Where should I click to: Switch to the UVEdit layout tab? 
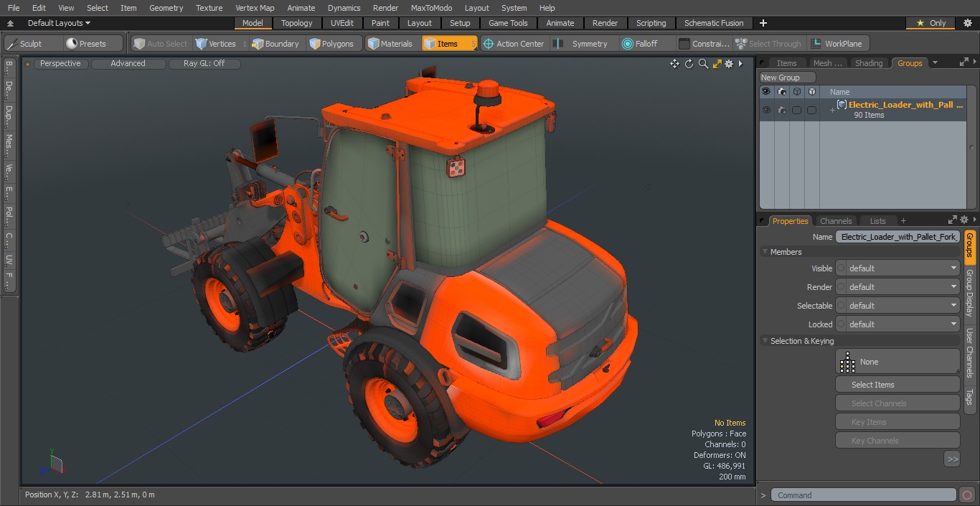(341, 23)
